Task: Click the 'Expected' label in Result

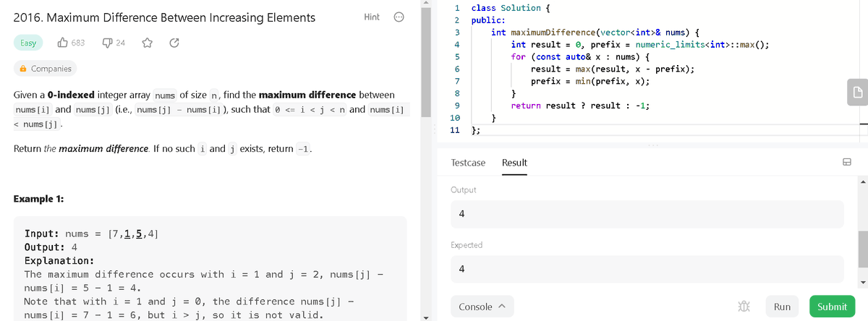Action: 467,245
